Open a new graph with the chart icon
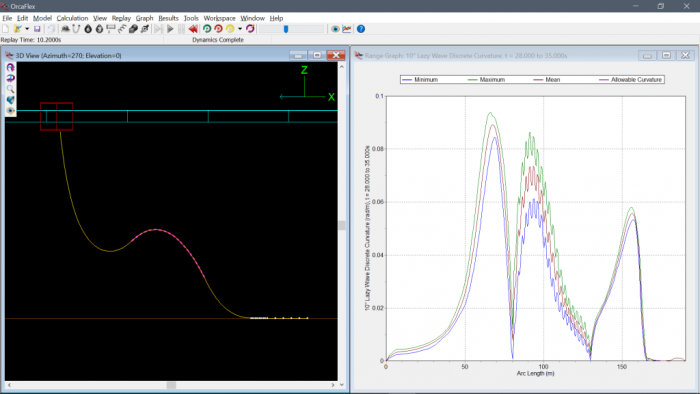The image size is (700, 394). [347, 29]
